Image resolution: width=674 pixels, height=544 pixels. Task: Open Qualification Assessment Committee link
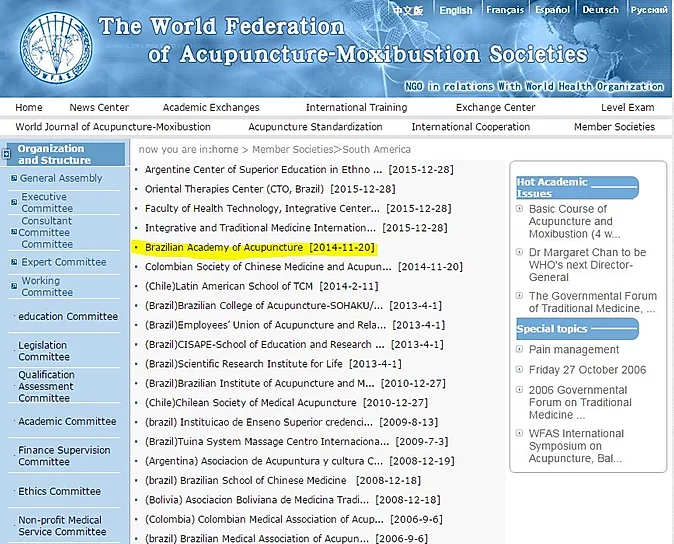(x=46, y=386)
